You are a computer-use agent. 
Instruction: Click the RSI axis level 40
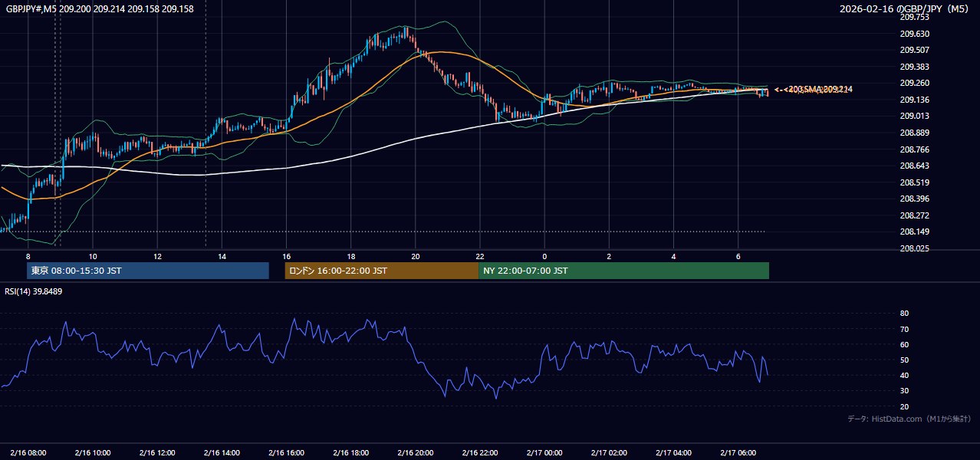(x=904, y=376)
